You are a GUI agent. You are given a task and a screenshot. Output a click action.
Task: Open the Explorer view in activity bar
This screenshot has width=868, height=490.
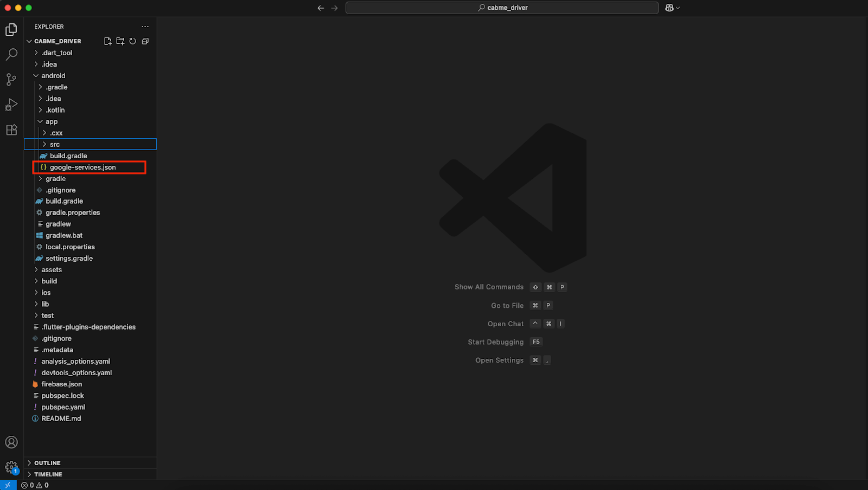coord(11,30)
